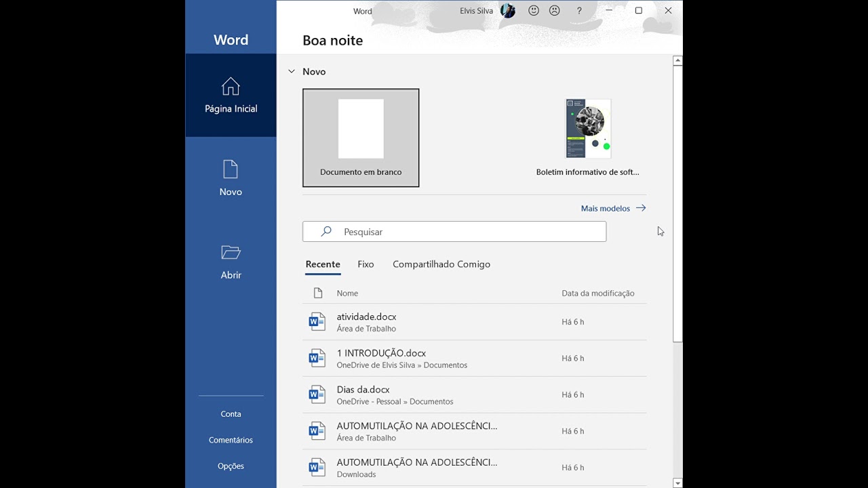The height and width of the screenshot is (488, 868).
Task: Open Conta in the sidebar
Action: pyautogui.click(x=231, y=414)
